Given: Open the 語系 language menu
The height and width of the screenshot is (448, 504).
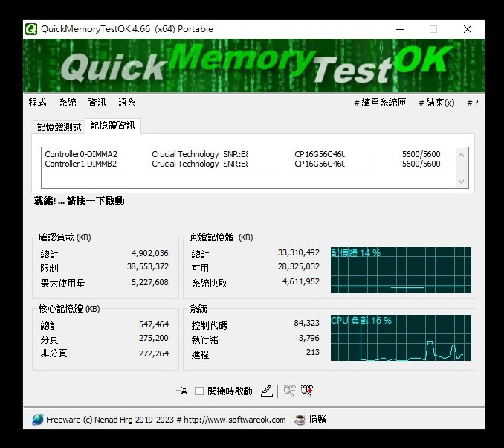Looking at the screenshot, I should point(126,103).
